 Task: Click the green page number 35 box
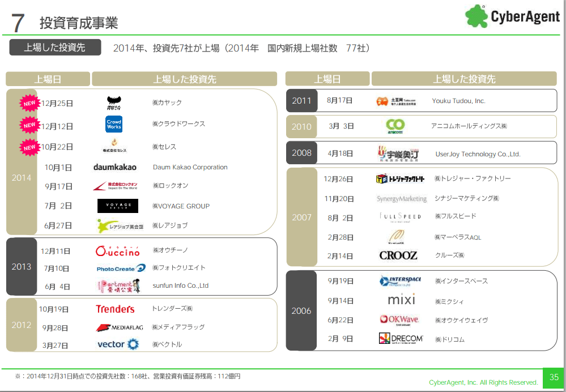(x=554, y=377)
